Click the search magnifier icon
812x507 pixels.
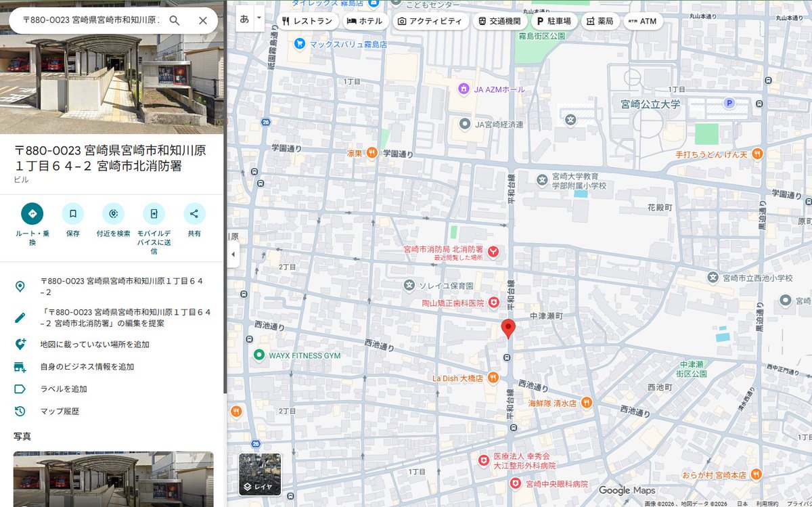click(175, 20)
